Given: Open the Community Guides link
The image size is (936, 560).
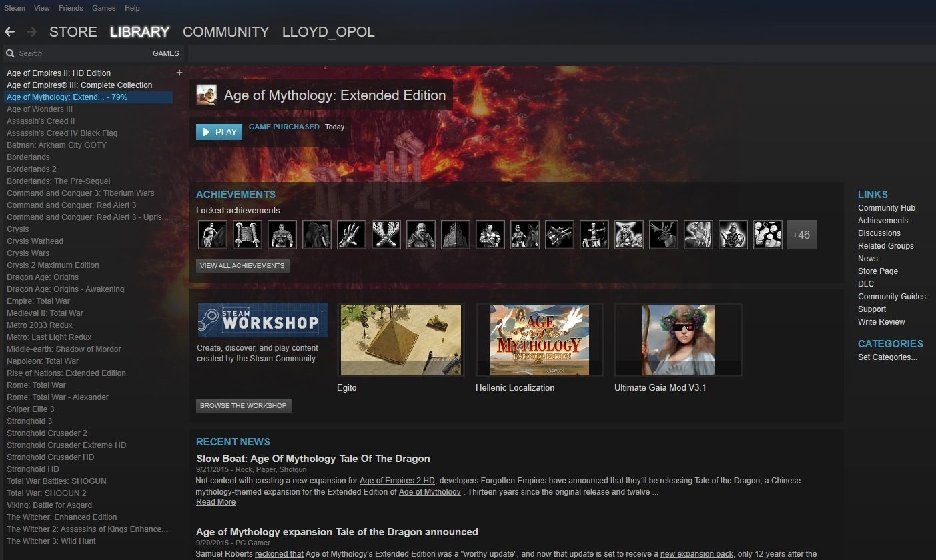Looking at the screenshot, I should [x=892, y=297].
